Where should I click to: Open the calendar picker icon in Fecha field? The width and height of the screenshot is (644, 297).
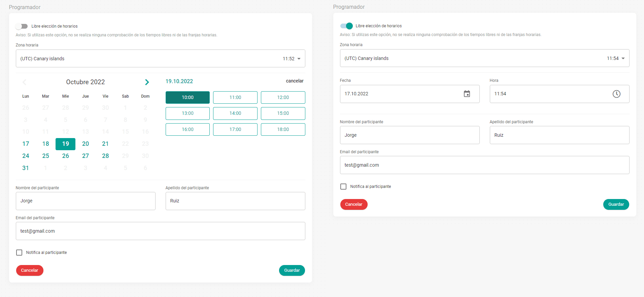pyautogui.click(x=467, y=94)
